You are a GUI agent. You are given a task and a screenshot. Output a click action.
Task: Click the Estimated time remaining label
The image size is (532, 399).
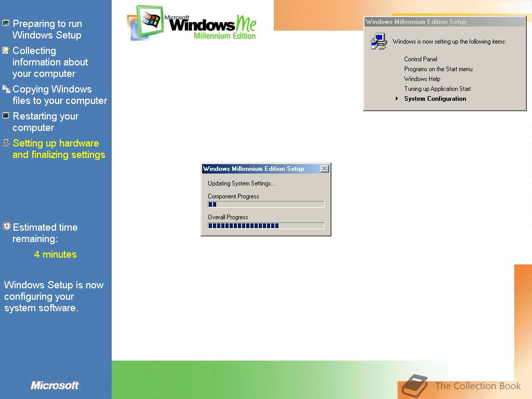pos(45,233)
